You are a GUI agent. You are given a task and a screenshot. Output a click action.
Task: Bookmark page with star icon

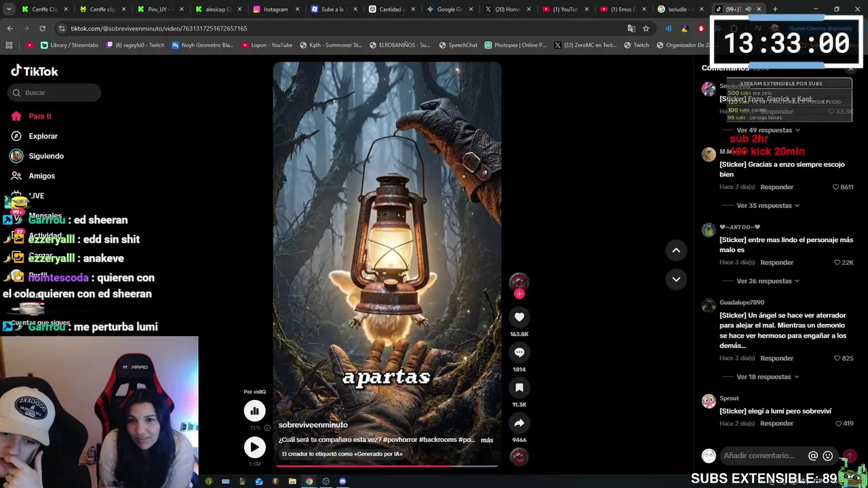(646, 28)
